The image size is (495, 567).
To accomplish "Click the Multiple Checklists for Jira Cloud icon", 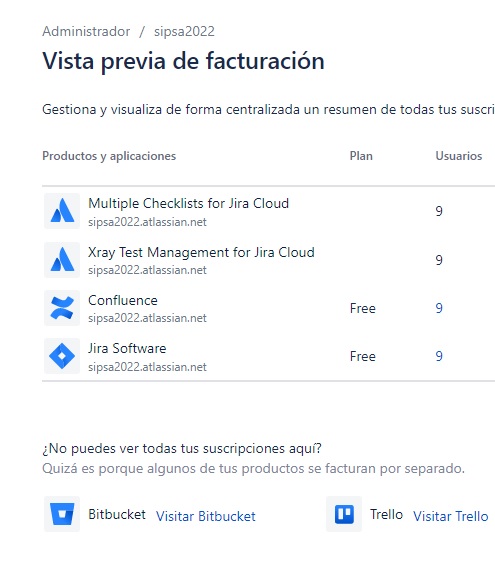I will click(62, 211).
